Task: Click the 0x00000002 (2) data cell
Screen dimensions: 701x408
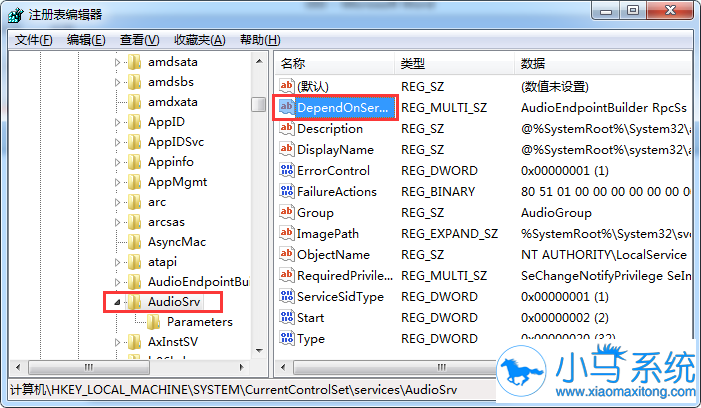Action: coord(564,318)
